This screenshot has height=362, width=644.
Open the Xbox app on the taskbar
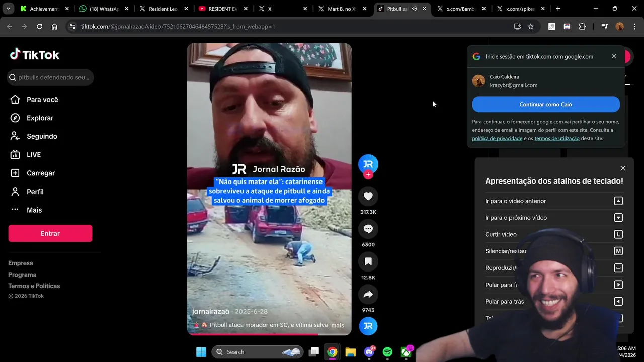click(x=406, y=352)
